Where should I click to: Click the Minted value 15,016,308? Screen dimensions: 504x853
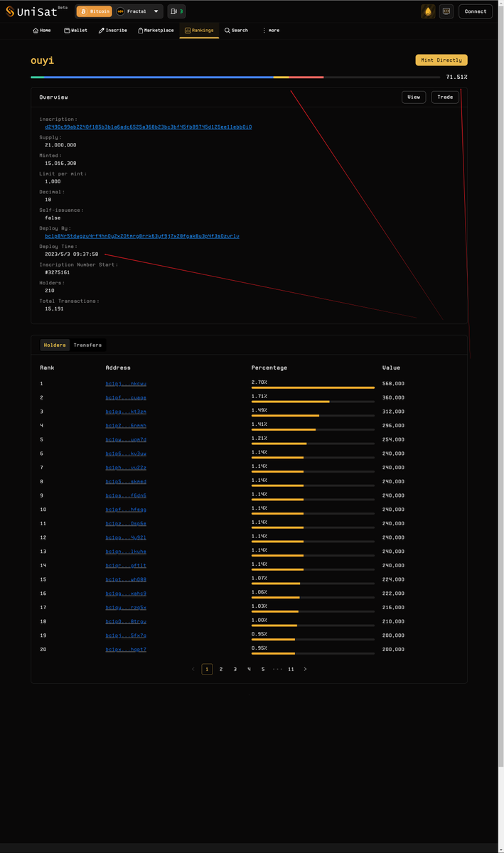(60, 163)
